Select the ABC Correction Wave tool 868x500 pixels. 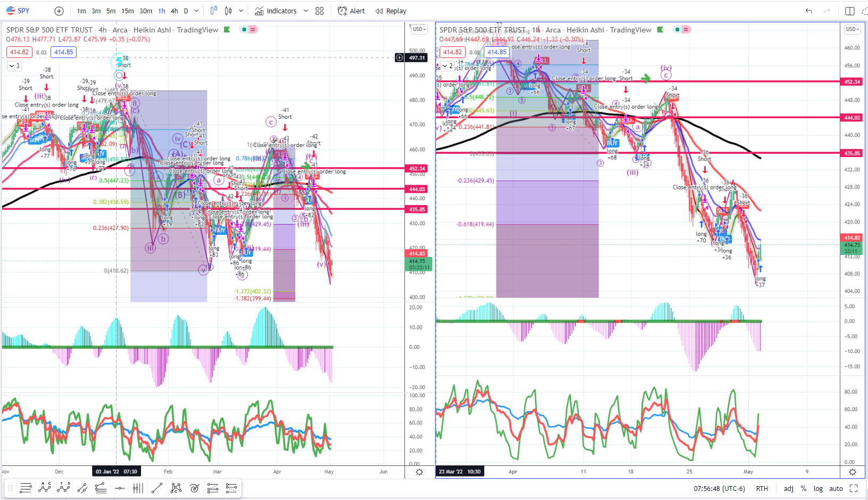pyautogui.click(x=45, y=488)
